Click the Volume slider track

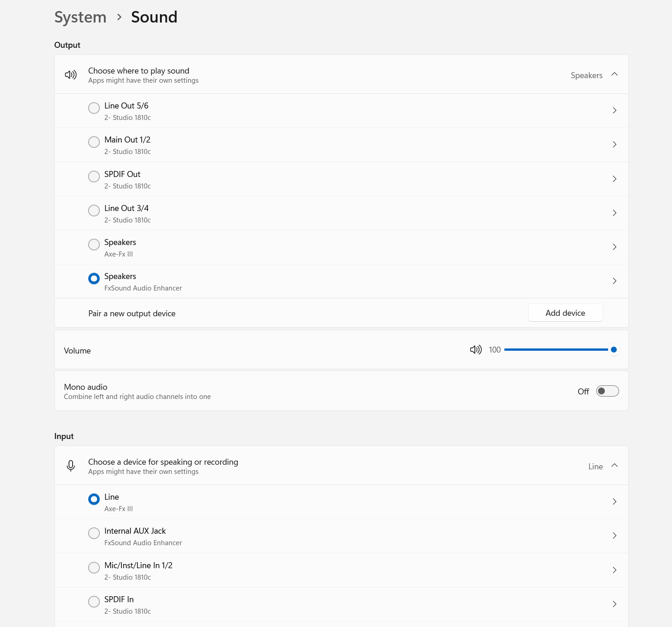[x=561, y=350]
